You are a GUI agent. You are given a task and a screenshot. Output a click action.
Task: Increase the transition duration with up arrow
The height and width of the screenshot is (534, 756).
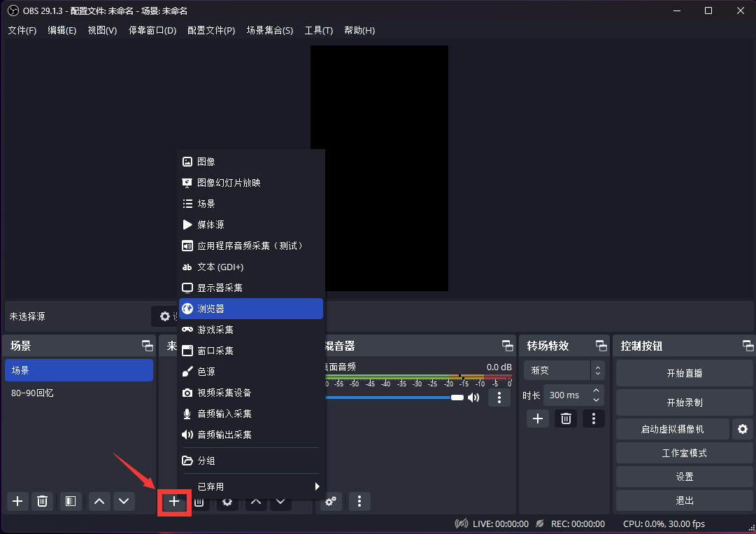[597, 391]
